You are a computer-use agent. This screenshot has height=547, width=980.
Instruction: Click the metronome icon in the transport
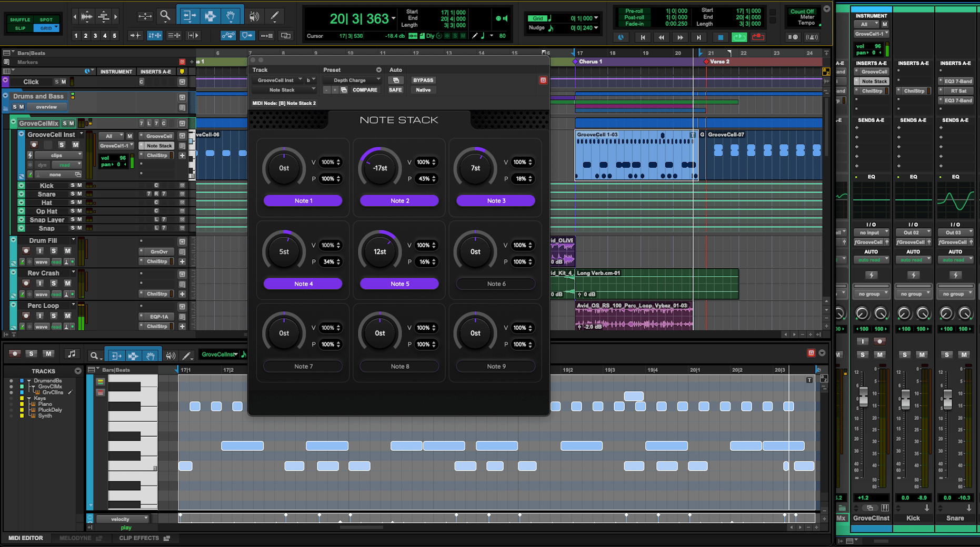point(812,37)
